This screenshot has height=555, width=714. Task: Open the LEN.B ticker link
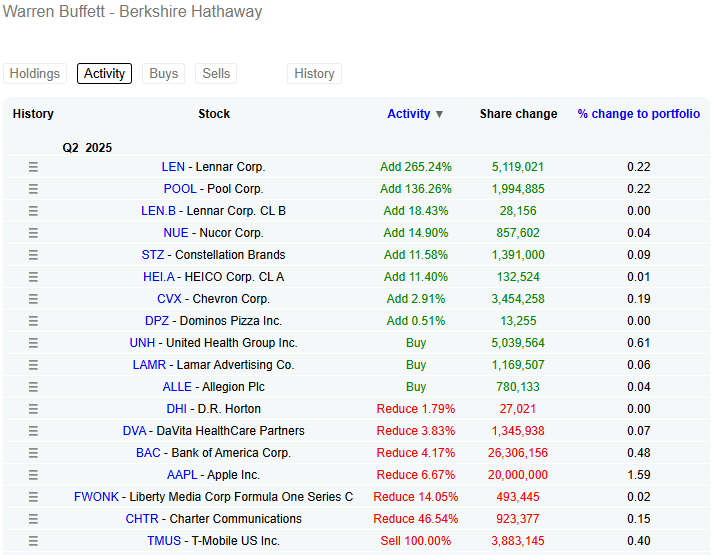click(158, 211)
